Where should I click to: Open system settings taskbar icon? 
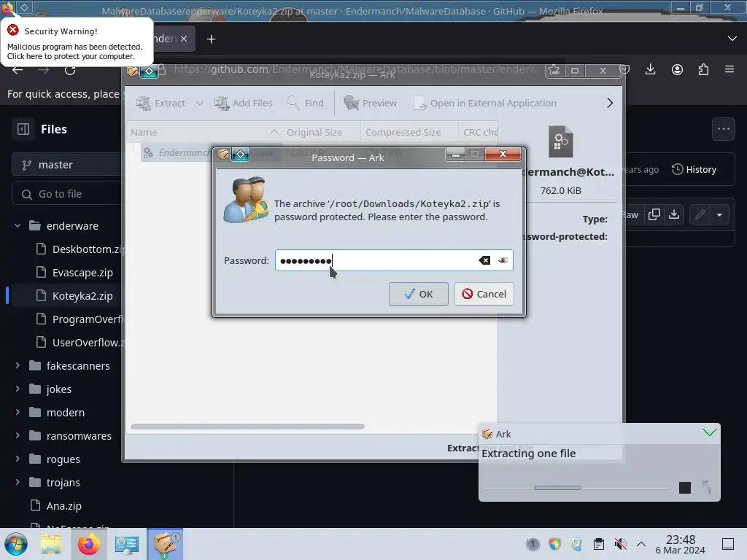click(x=126, y=544)
